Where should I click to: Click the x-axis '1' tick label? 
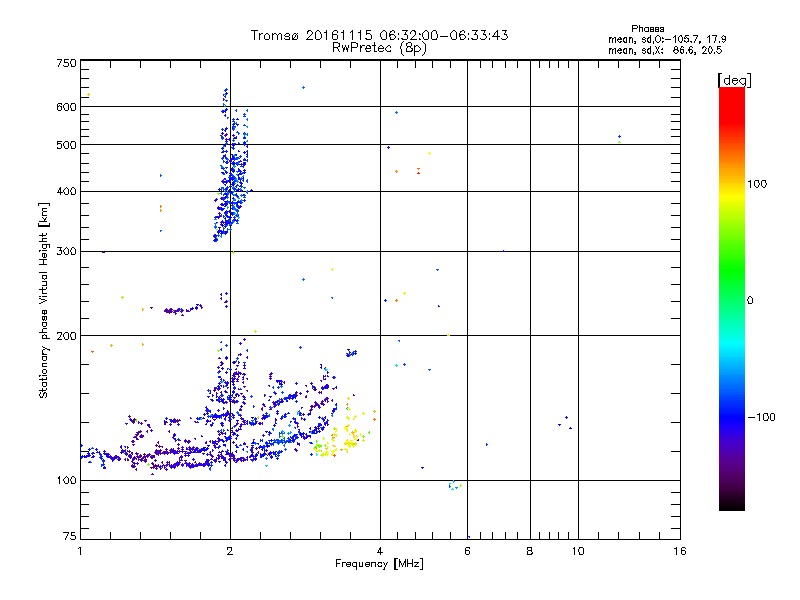(x=80, y=551)
